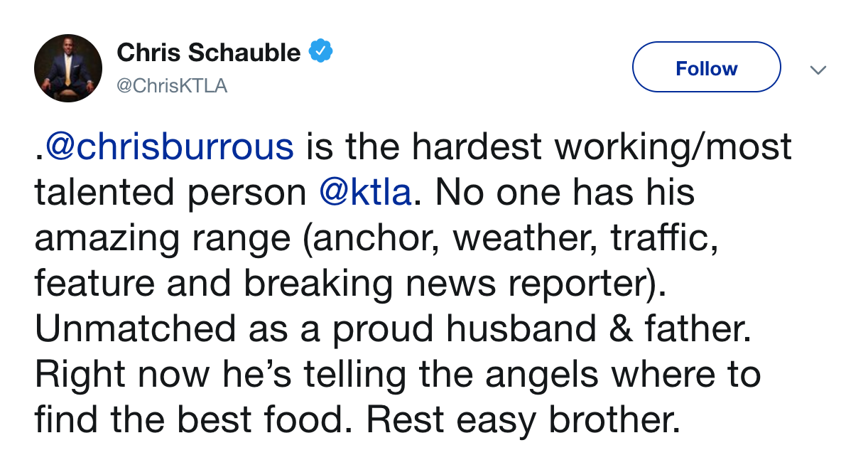Click the line "feature and breaking news reporter)."
Image resolution: width=868 pixels, height=455 pixels.
(352, 284)
